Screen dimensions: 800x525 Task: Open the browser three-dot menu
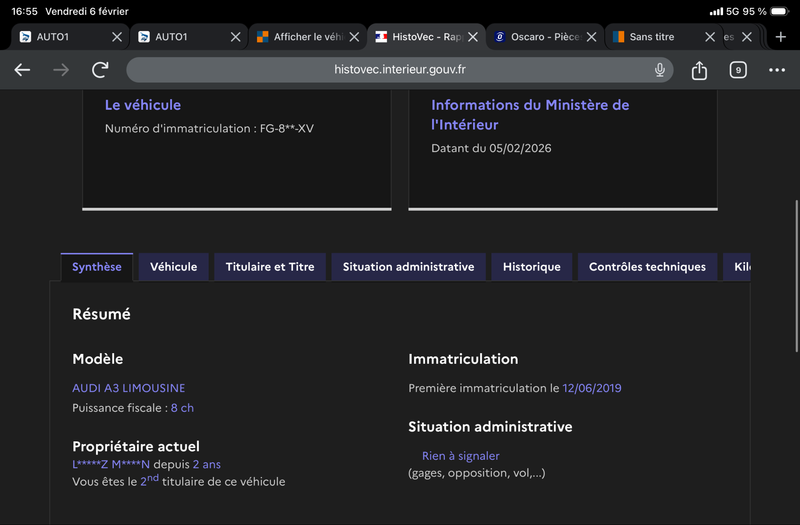tap(777, 70)
